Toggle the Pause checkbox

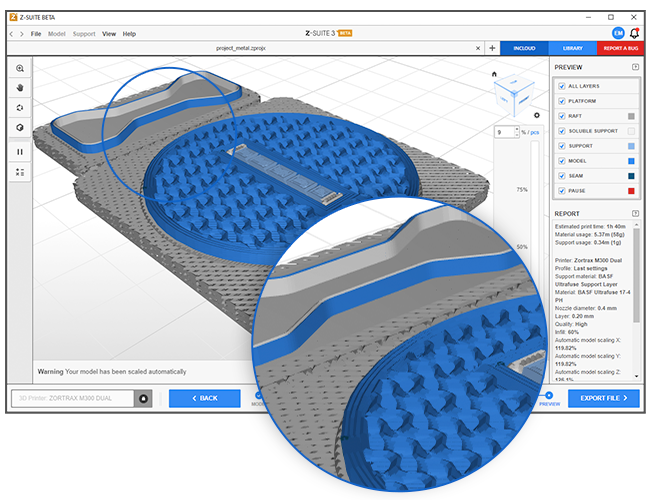(562, 191)
